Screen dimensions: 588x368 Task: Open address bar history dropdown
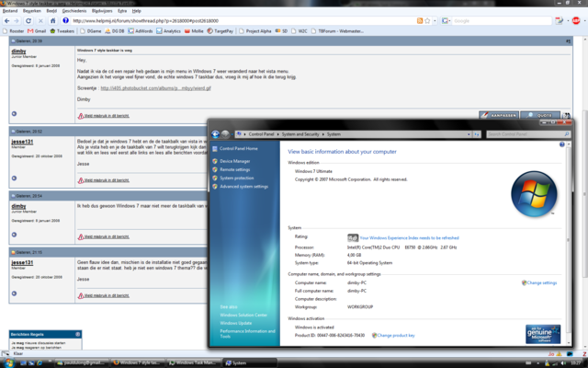(x=435, y=21)
